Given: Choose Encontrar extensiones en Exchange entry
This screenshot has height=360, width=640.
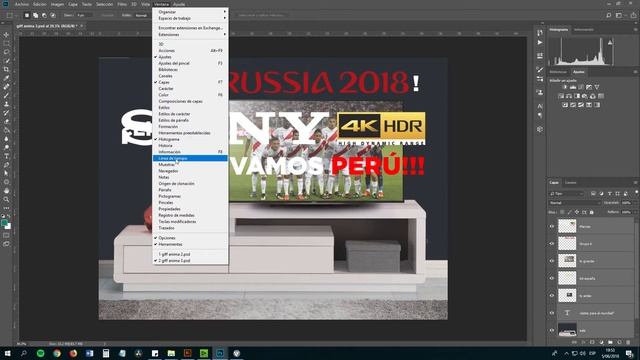Looking at the screenshot, I should coord(190,28).
